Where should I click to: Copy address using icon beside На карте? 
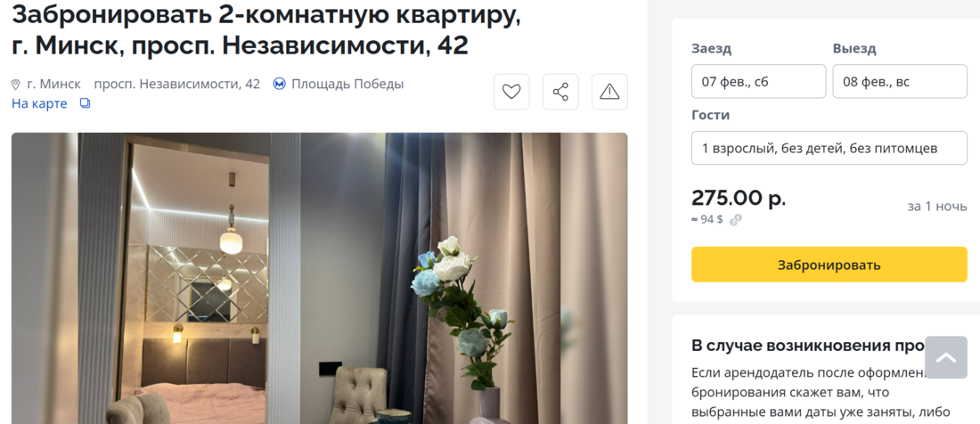pos(85,103)
